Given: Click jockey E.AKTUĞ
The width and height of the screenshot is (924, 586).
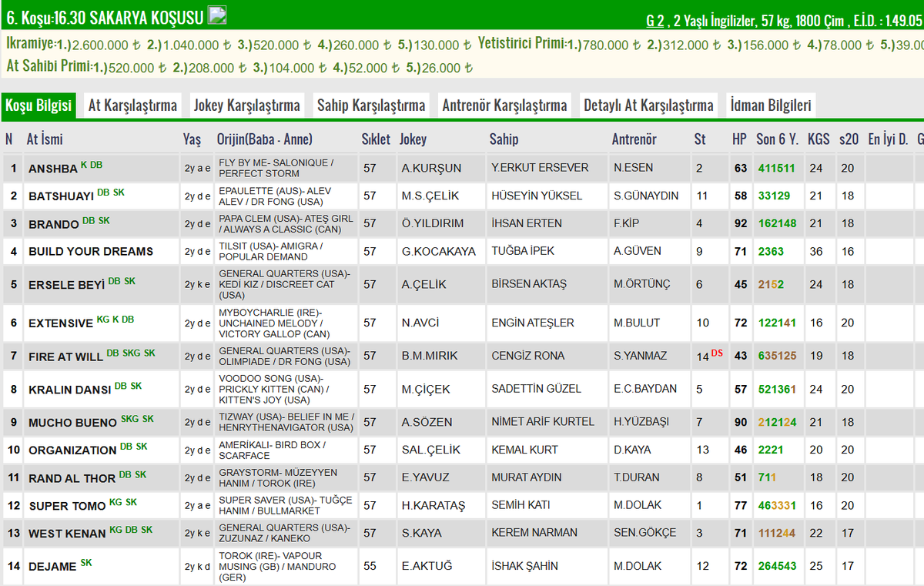Looking at the screenshot, I should pyautogui.click(x=427, y=566).
